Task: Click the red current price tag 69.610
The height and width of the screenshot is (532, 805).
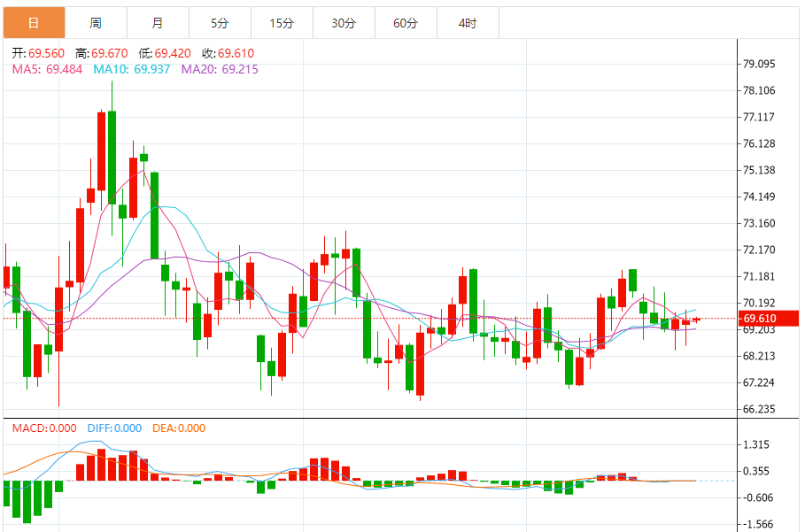Action: coord(769,318)
